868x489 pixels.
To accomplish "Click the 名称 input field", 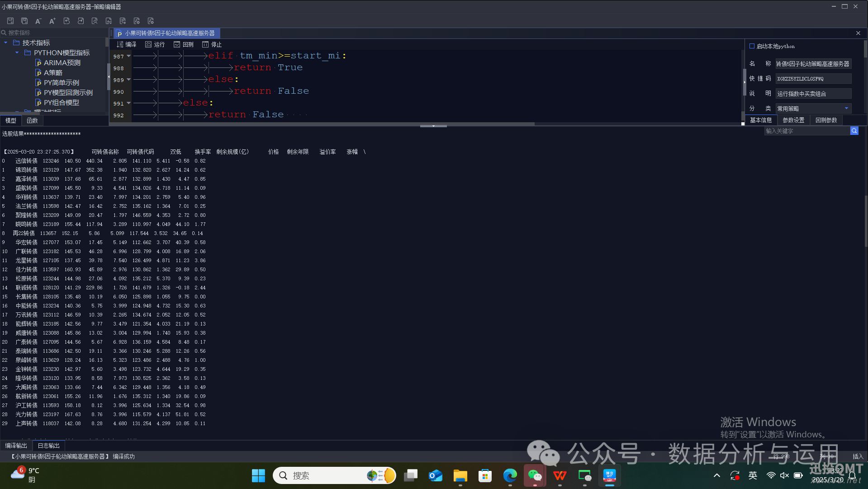I will point(813,64).
